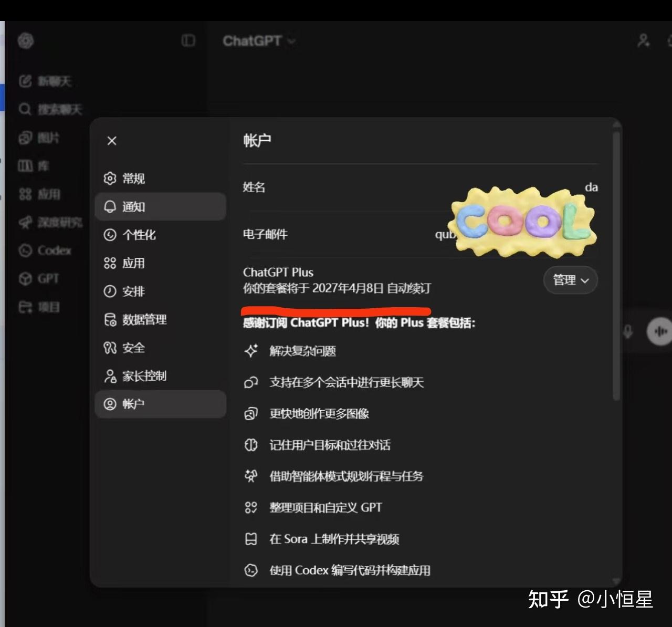
Task: Go to the 安排 settings tab
Action: (x=161, y=291)
